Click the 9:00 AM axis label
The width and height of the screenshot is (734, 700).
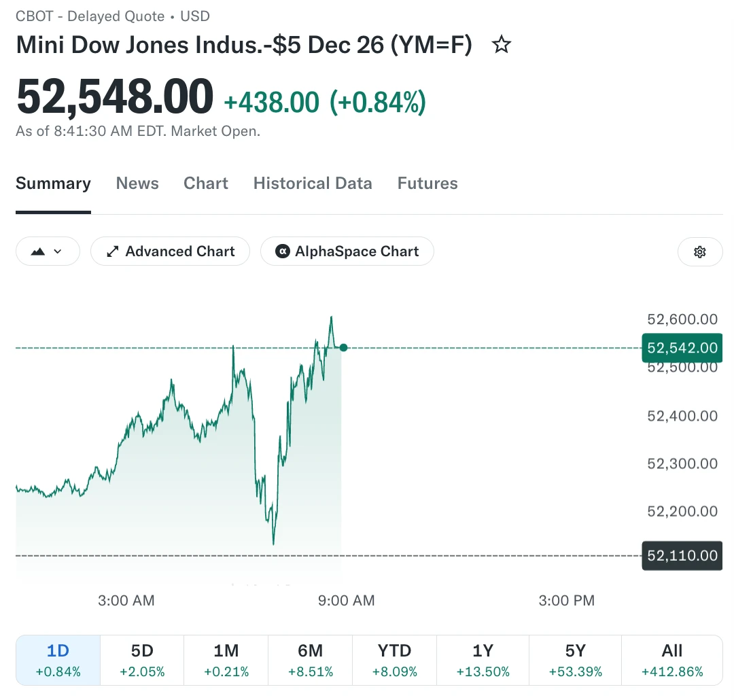347,600
